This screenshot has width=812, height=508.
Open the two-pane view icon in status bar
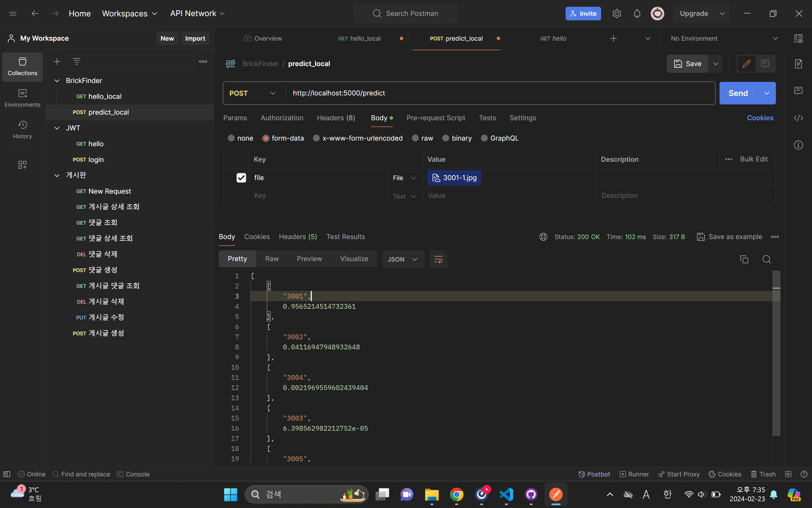pos(788,474)
